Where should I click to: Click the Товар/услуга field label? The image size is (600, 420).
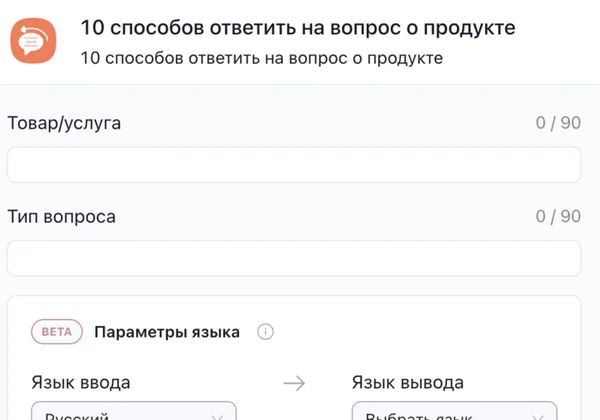pyautogui.click(x=64, y=123)
